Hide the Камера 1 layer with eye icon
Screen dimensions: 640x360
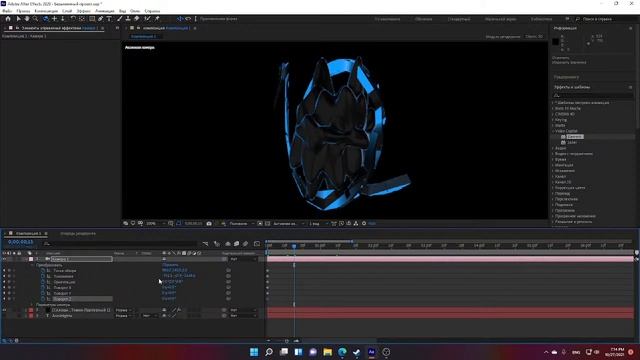coord(4,259)
